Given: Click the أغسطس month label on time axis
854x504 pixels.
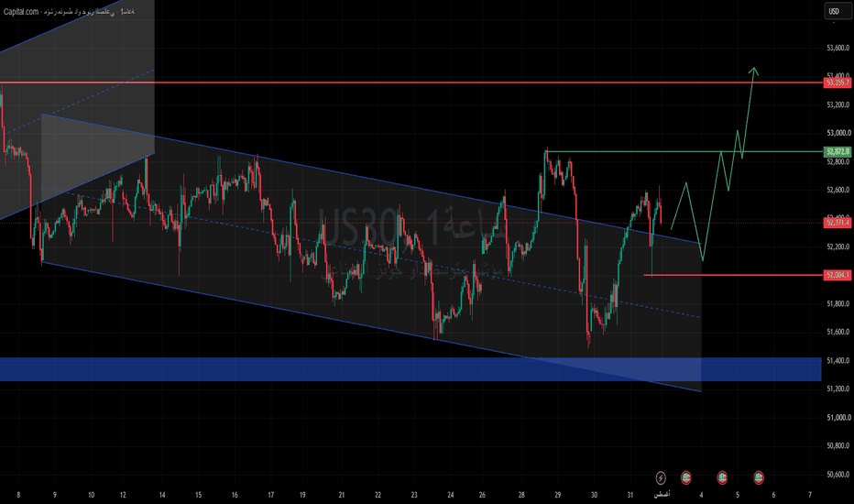Looking at the screenshot, I should [x=662, y=495].
